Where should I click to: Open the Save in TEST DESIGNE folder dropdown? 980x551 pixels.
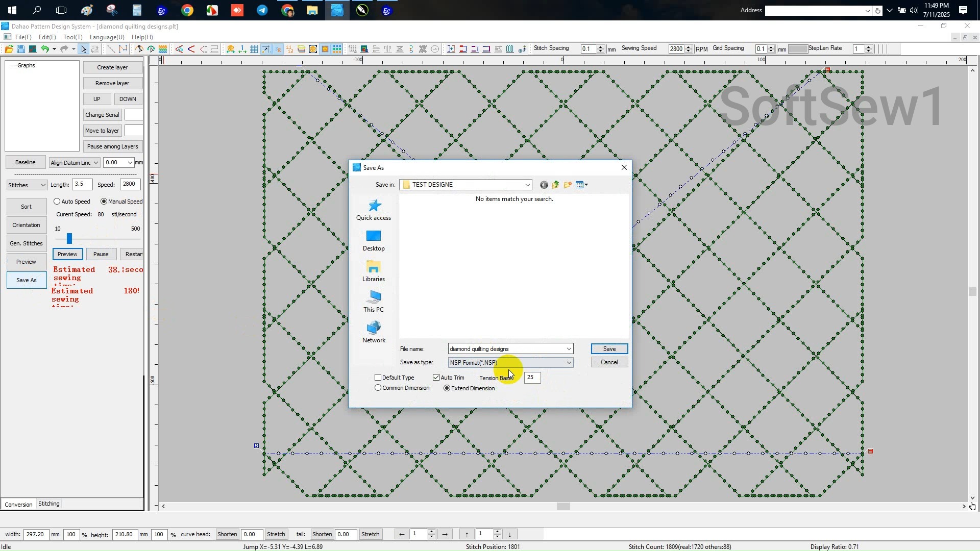466,185
